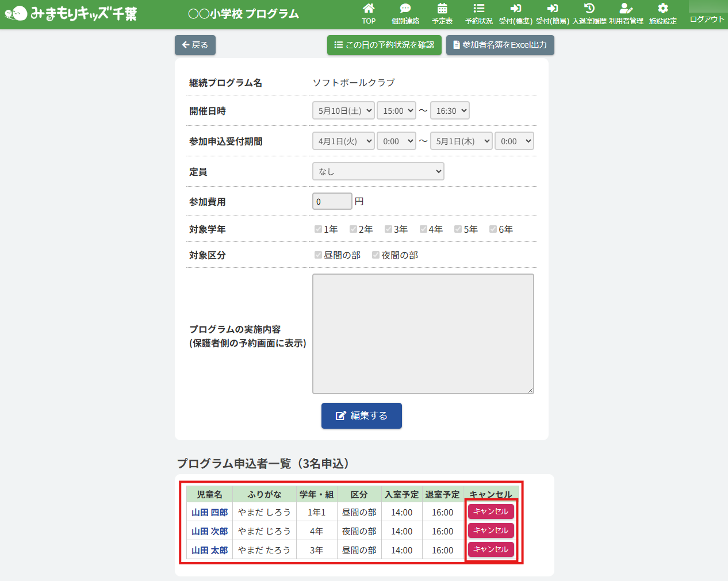The height and width of the screenshot is (581, 728).
Task: Expand the 定員 capacity dropdown
Action: pyautogui.click(x=378, y=171)
